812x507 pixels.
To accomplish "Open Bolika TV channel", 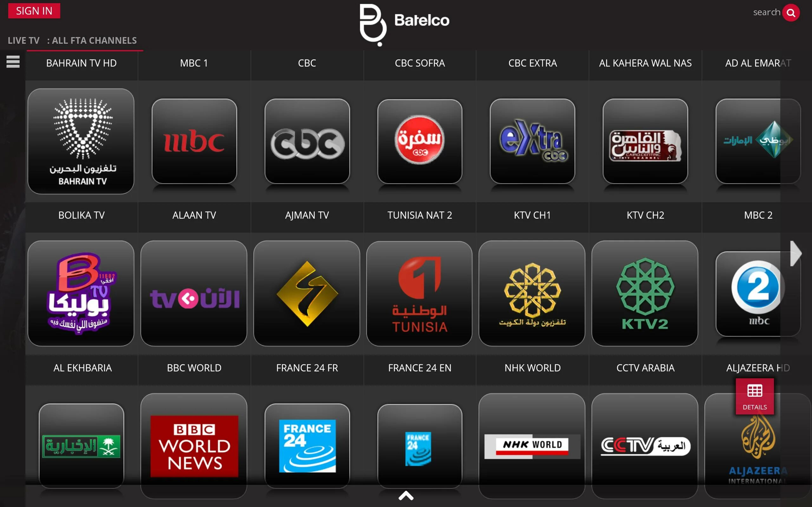I will coord(82,291).
